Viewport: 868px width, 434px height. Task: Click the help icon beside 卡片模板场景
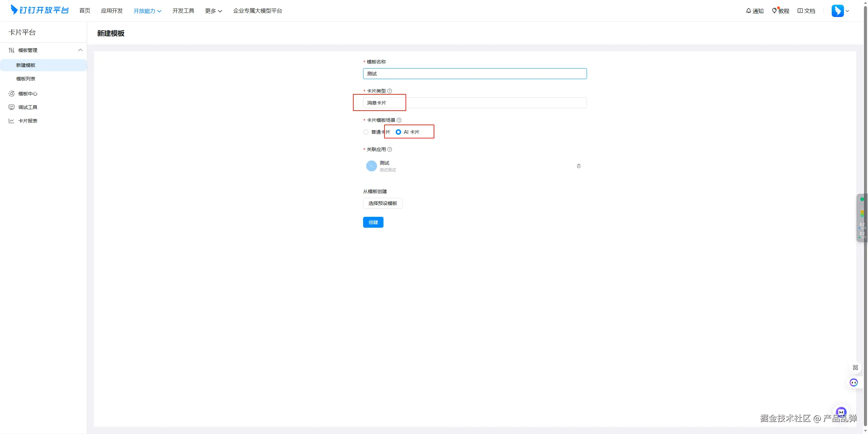(399, 120)
